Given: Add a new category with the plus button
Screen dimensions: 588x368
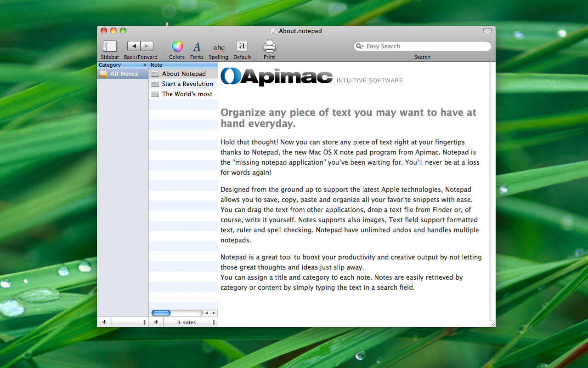Looking at the screenshot, I should pos(104,322).
